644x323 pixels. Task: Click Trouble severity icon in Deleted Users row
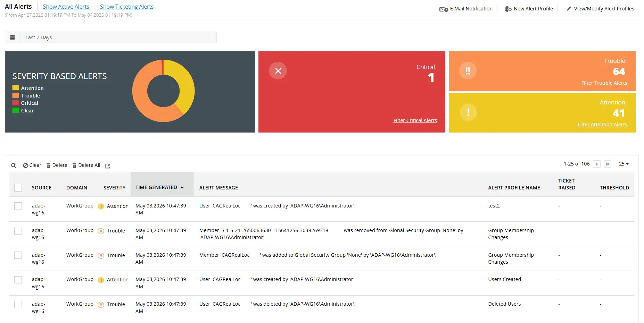(101, 305)
